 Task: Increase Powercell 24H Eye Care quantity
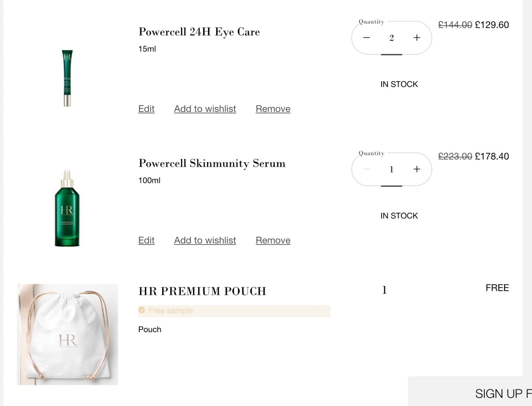point(417,38)
